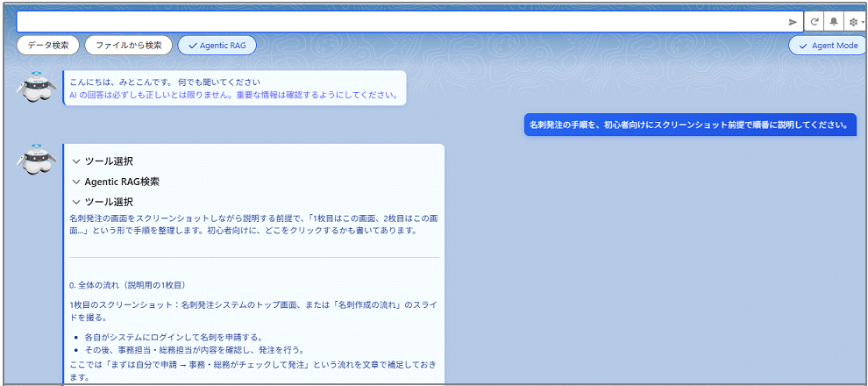Open the settings gear dropdown
868x386 pixels.
[x=854, y=22]
